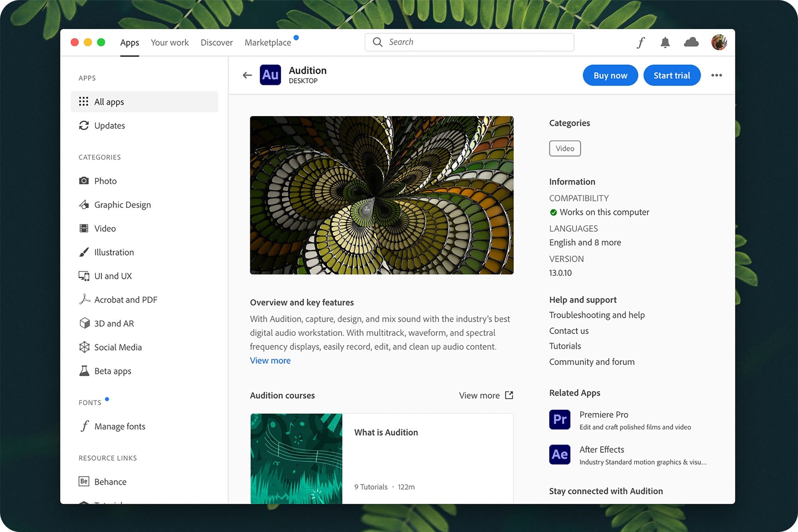This screenshot has height=532, width=798.
Task: Click the Buy now button
Action: point(610,75)
